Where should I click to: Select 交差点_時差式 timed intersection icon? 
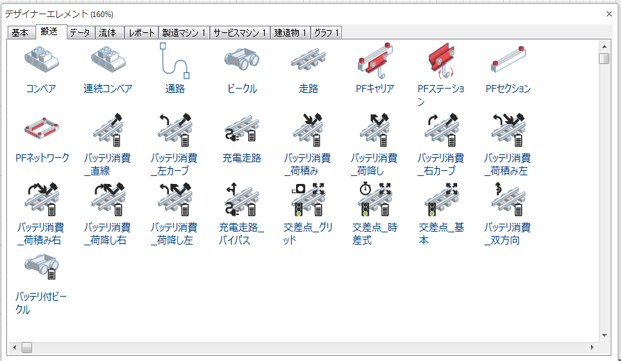click(375, 199)
